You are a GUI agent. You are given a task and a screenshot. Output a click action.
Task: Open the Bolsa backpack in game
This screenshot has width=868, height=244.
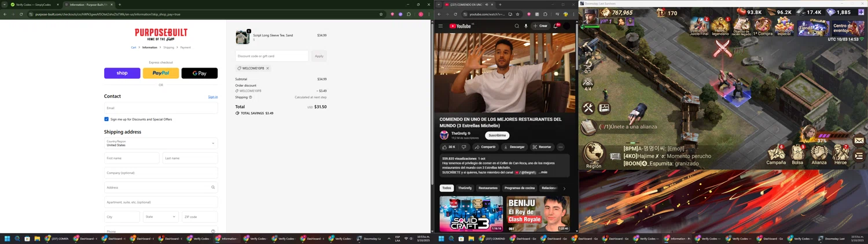pos(798,154)
